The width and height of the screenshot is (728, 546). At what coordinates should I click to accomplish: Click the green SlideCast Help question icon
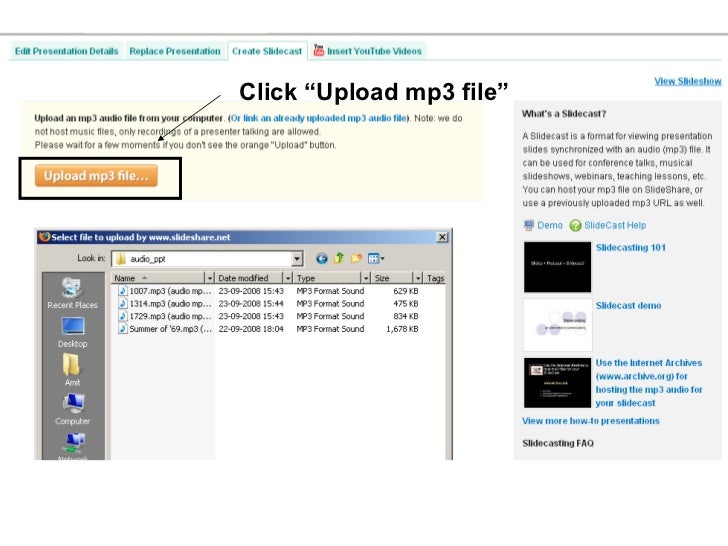point(575,225)
